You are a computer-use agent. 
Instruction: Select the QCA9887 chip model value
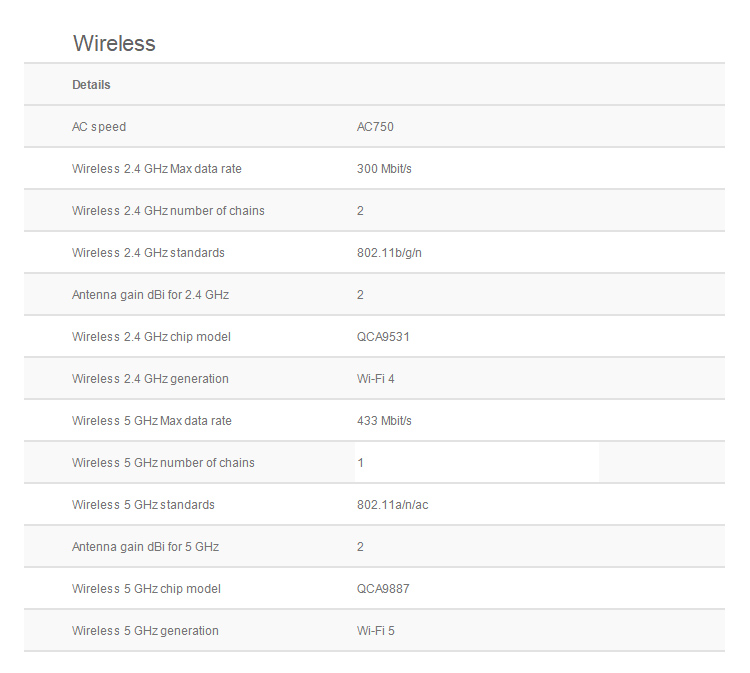pos(383,589)
